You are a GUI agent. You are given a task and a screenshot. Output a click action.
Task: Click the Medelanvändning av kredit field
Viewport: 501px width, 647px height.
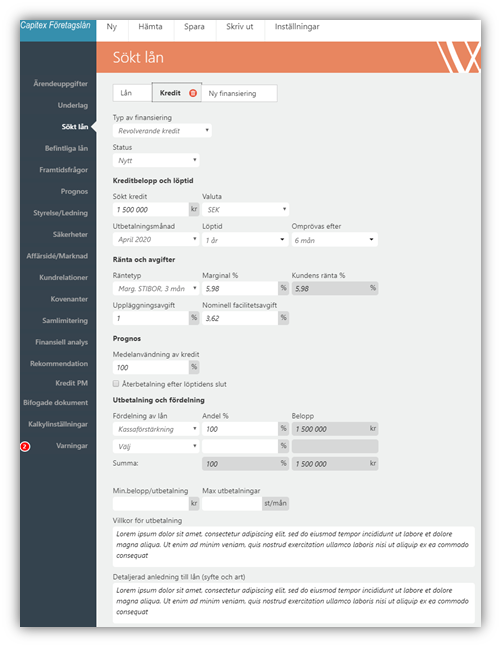click(151, 367)
